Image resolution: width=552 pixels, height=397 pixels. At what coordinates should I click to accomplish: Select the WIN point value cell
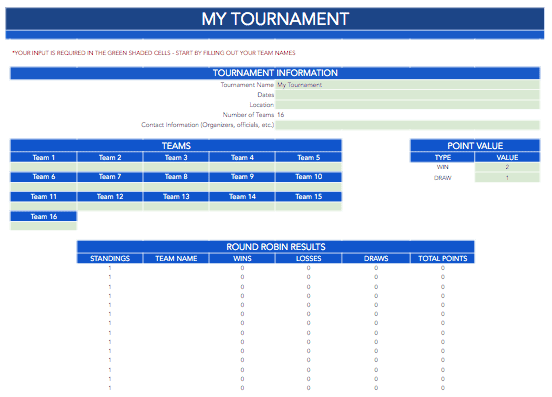click(x=507, y=167)
